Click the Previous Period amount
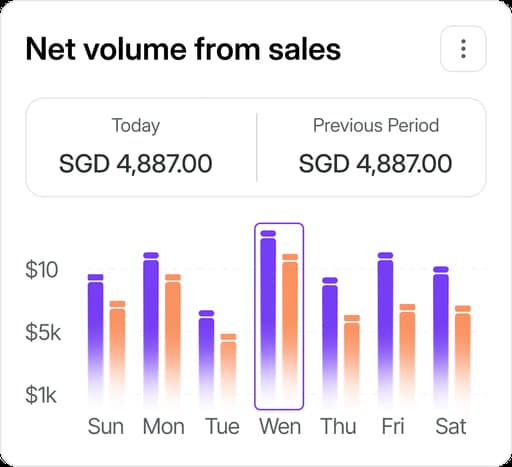This screenshot has height=467, width=512. 375,164
